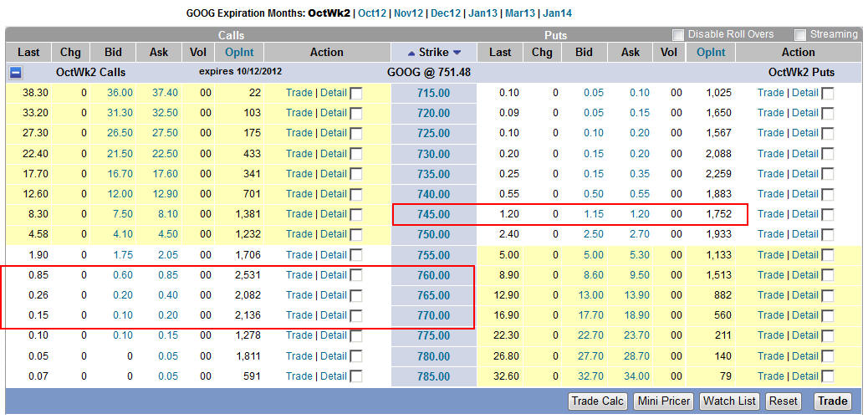Sort strikes ascending with up arrow
Image resolution: width=868 pixels, height=419 pixels.
click(410, 53)
